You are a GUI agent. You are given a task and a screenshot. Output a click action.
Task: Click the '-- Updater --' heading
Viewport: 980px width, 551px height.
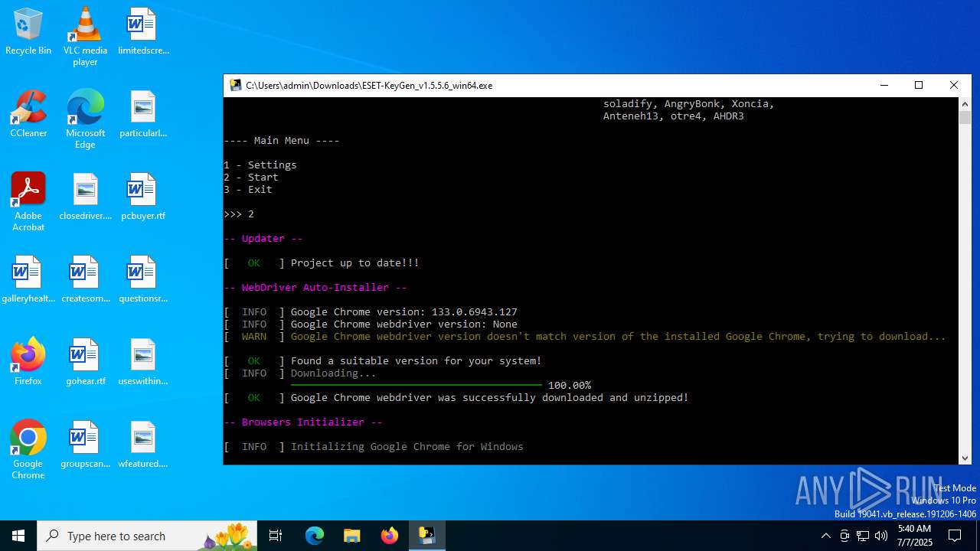[263, 239]
